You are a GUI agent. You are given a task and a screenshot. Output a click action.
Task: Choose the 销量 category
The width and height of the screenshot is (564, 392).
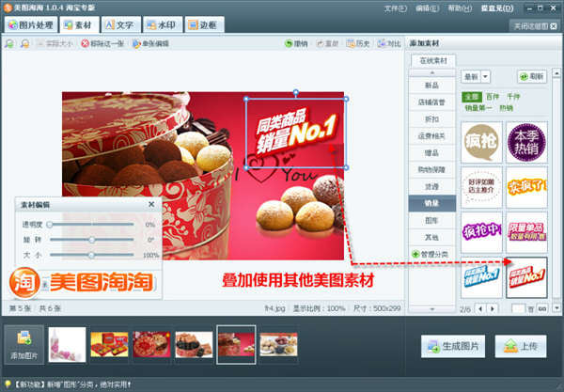click(x=432, y=203)
